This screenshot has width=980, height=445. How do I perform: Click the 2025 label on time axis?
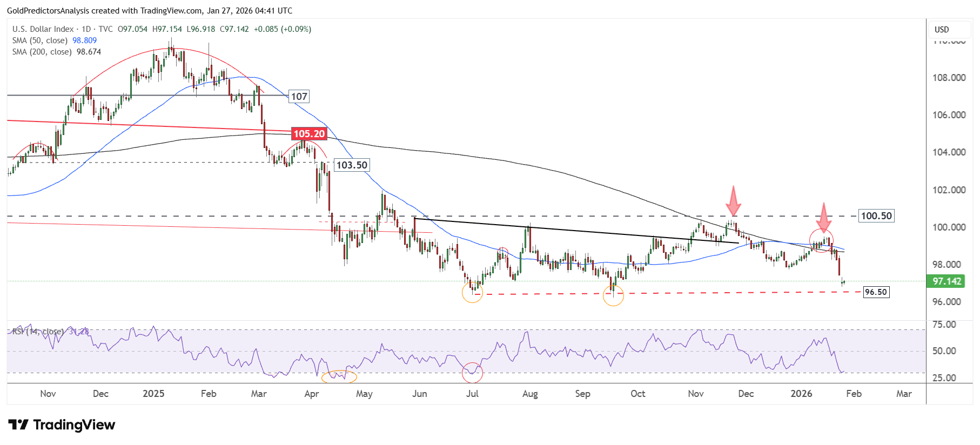click(153, 394)
